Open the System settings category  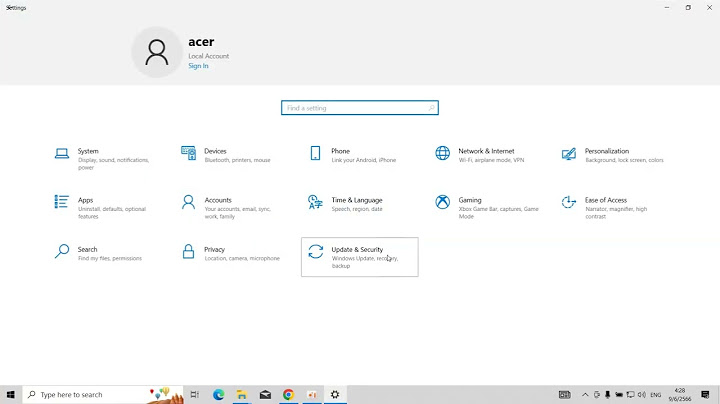point(107,158)
